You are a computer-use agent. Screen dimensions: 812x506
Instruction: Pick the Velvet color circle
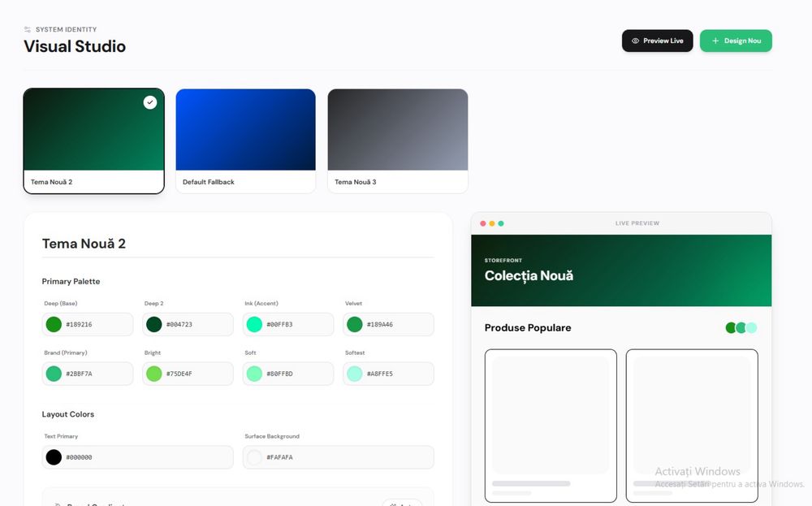click(x=355, y=324)
